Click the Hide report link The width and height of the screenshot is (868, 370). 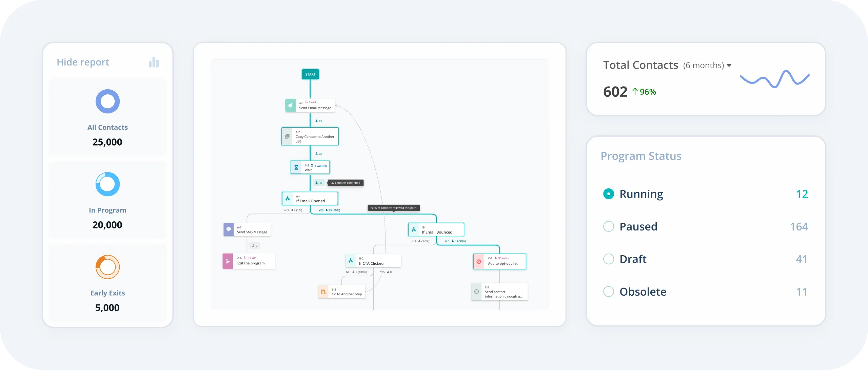click(83, 62)
